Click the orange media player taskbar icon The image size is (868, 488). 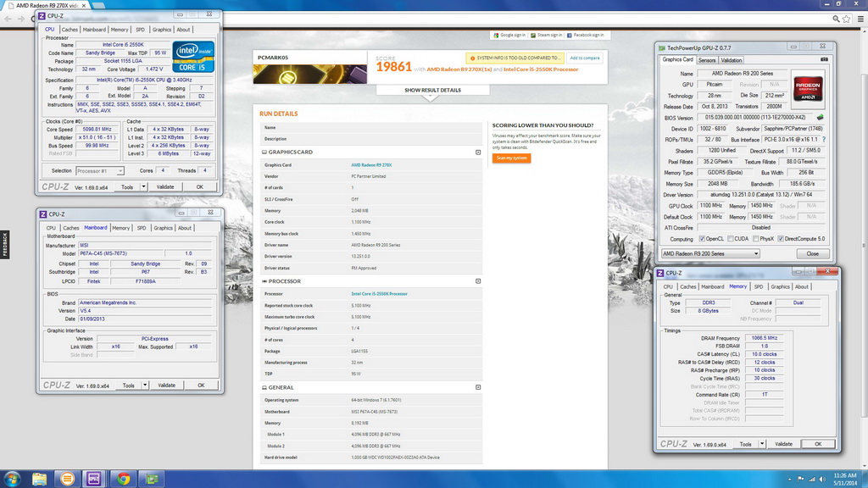67,479
